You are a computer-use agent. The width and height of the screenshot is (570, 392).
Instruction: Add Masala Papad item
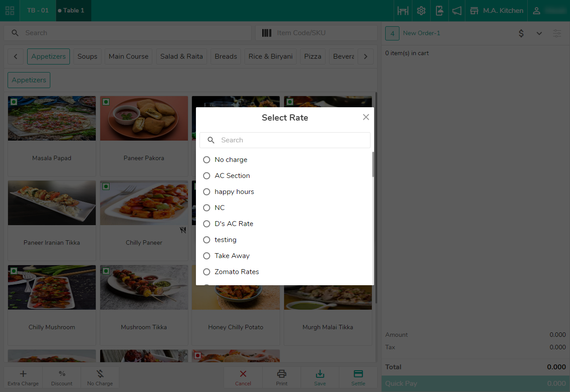[52, 136]
